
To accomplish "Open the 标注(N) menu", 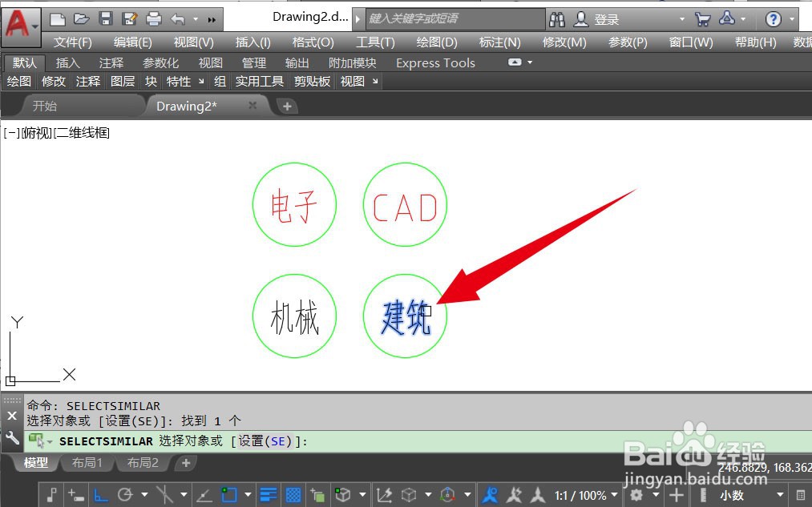I will pyautogui.click(x=499, y=42).
